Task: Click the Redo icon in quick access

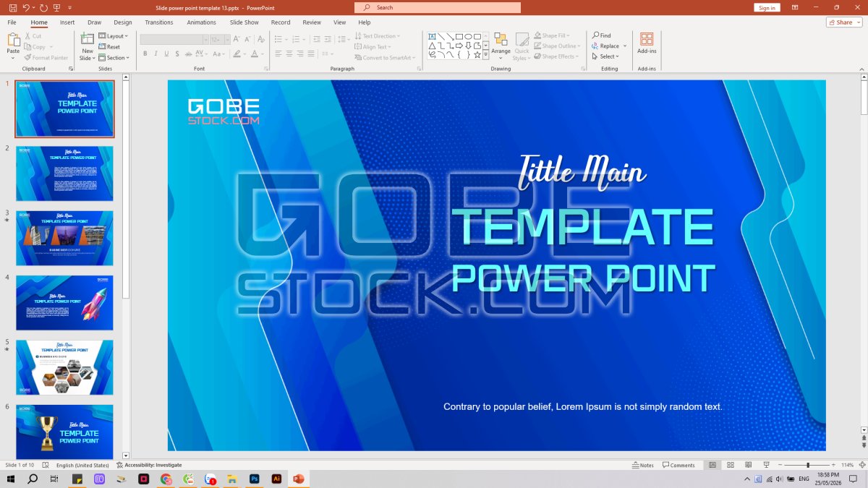Action: [43, 7]
